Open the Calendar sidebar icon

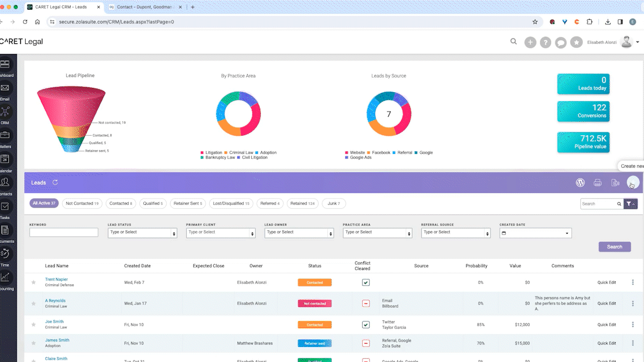click(5, 158)
